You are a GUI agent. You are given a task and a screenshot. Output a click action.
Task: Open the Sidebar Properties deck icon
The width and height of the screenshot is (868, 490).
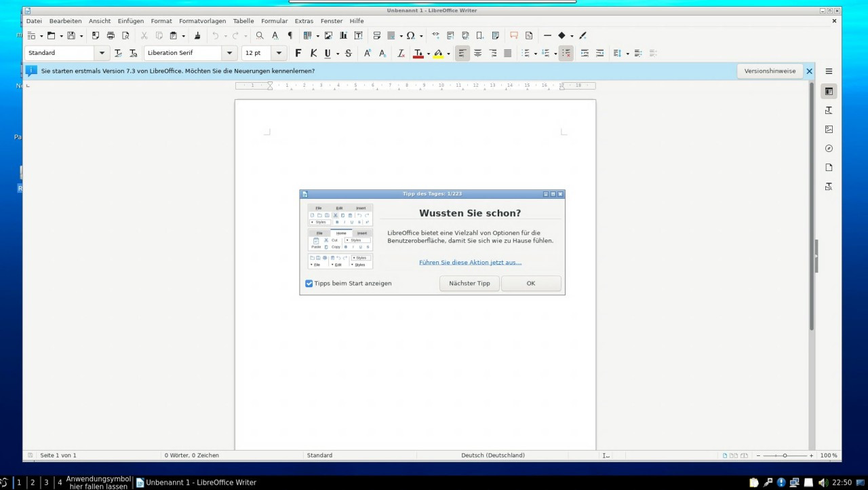829,91
